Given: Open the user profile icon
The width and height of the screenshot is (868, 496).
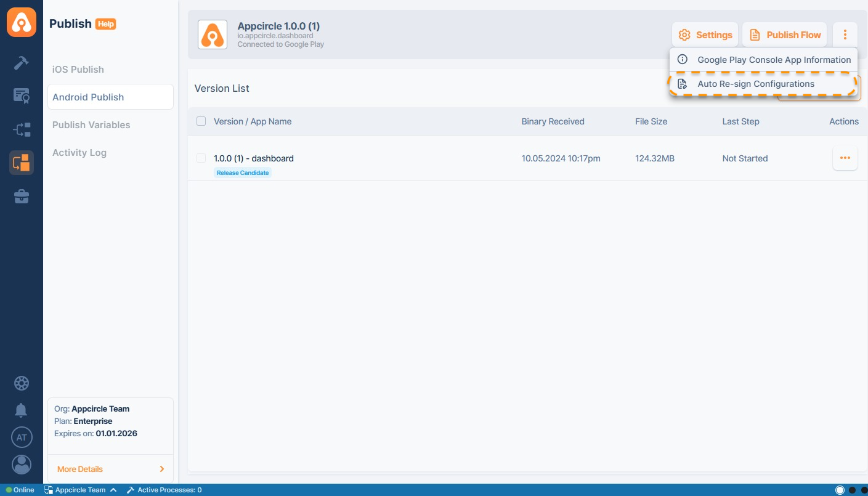Looking at the screenshot, I should 22,465.
